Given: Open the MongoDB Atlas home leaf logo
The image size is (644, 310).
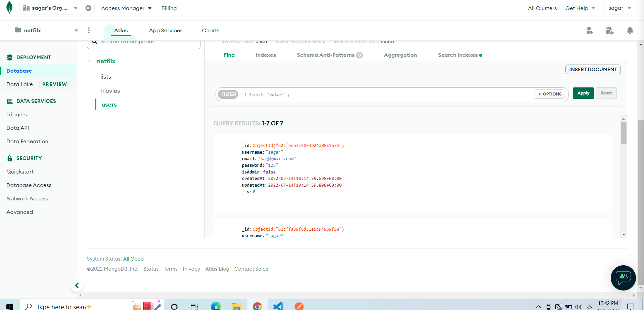Looking at the screenshot, I should 9,7.
